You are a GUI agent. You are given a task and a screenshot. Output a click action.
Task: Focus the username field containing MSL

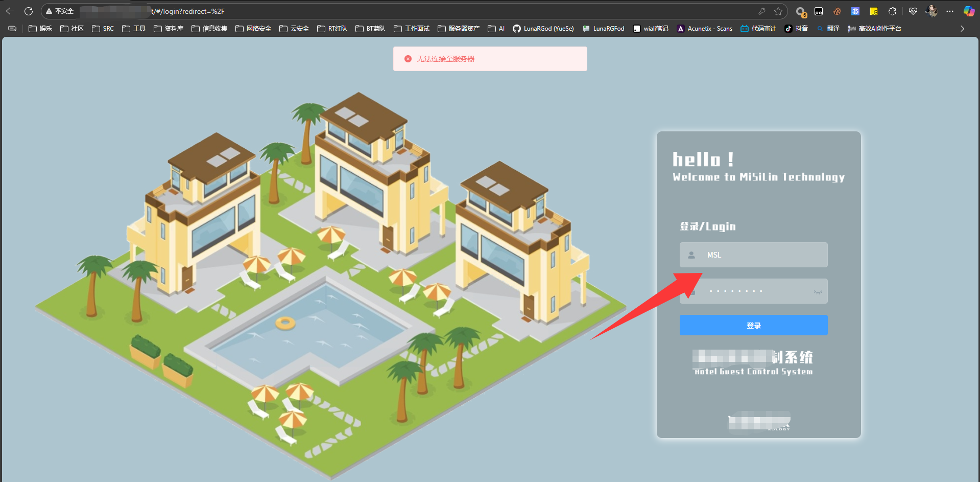coord(754,255)
